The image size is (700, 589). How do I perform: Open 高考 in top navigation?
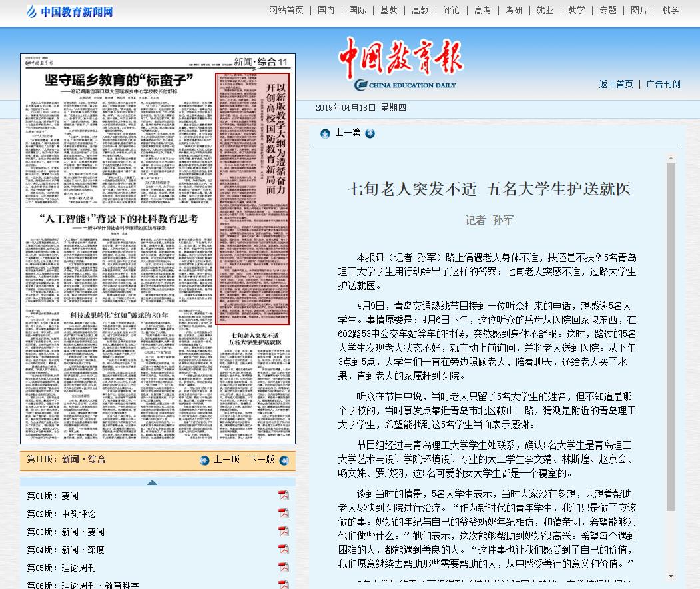[x=482, y=10]
